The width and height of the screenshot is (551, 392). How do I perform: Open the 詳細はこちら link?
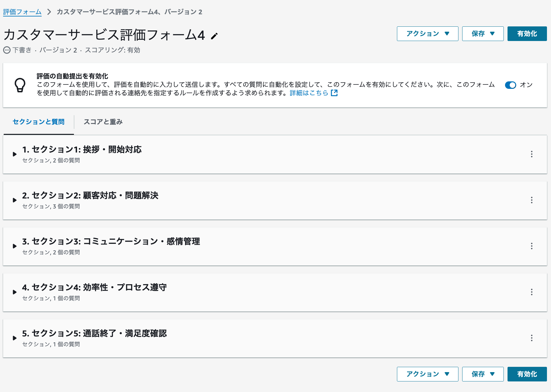pyautogui.click(x=309, y=93)
